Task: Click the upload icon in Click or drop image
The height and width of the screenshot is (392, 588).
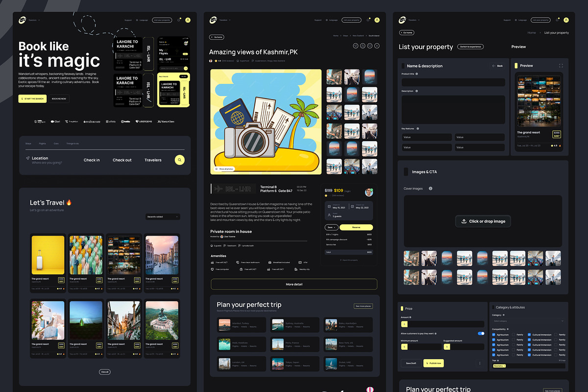Action: tap(464, 221)
